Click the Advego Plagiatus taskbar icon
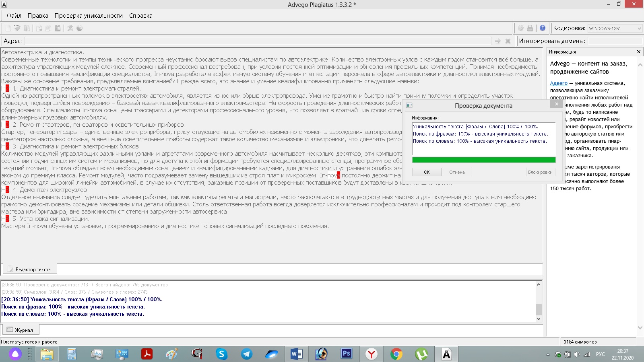The height and width of the screenshot is (362, 644). click(446, 354)
